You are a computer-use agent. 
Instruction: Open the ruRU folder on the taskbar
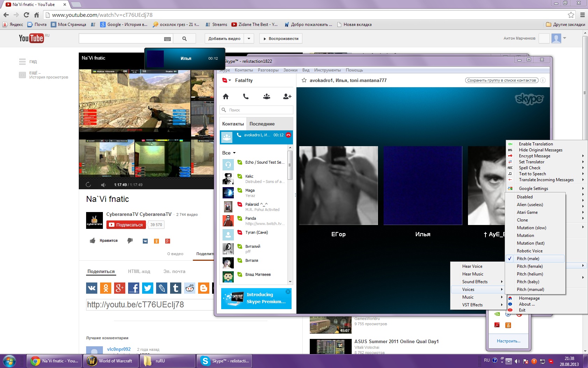[x=168, y=361]
